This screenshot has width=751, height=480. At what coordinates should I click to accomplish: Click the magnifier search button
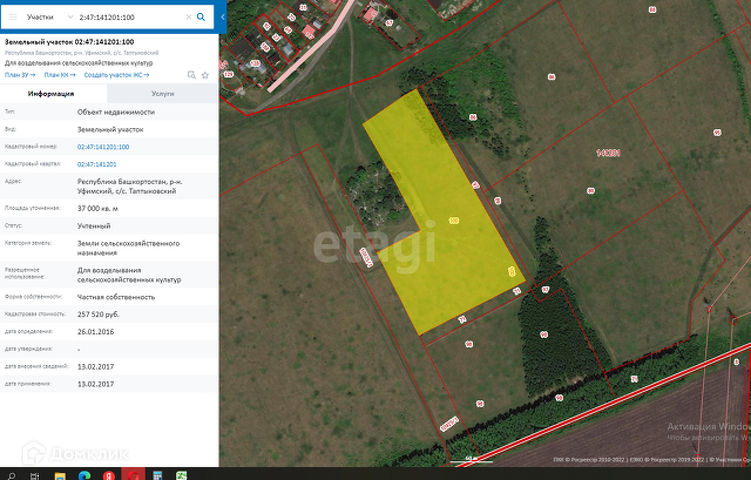(x=201, y=17)
